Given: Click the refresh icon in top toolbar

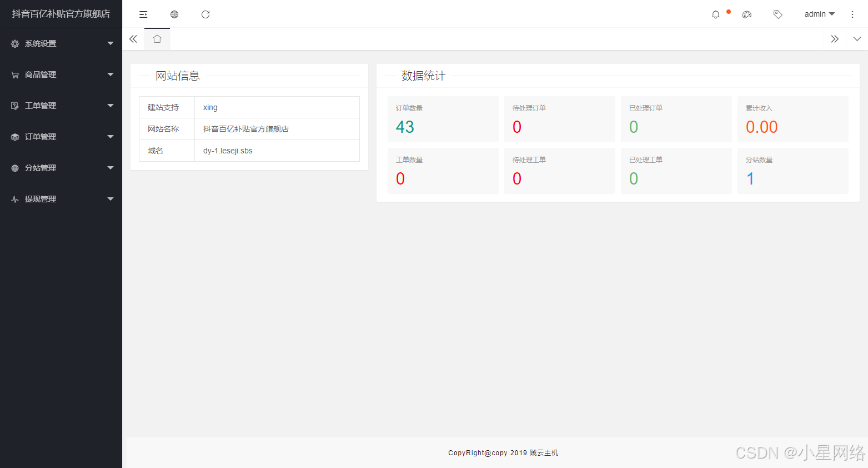Looking at the screenshot, I should 205,14.
